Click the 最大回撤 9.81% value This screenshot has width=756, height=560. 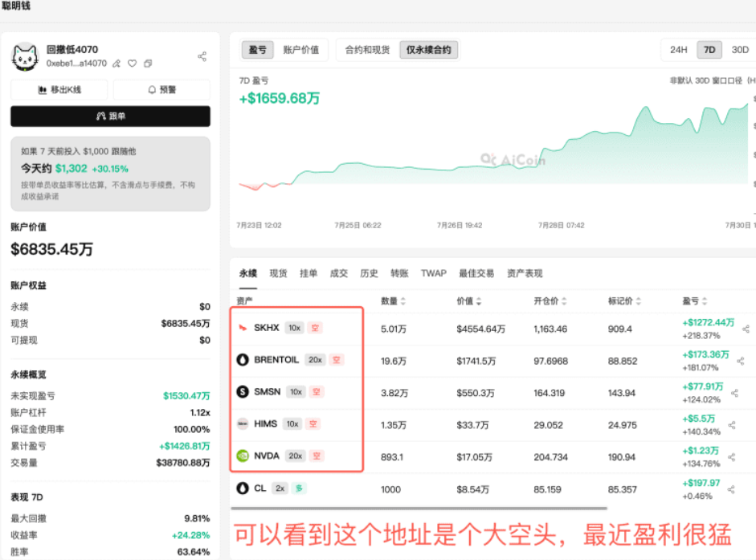click(197, 518)
